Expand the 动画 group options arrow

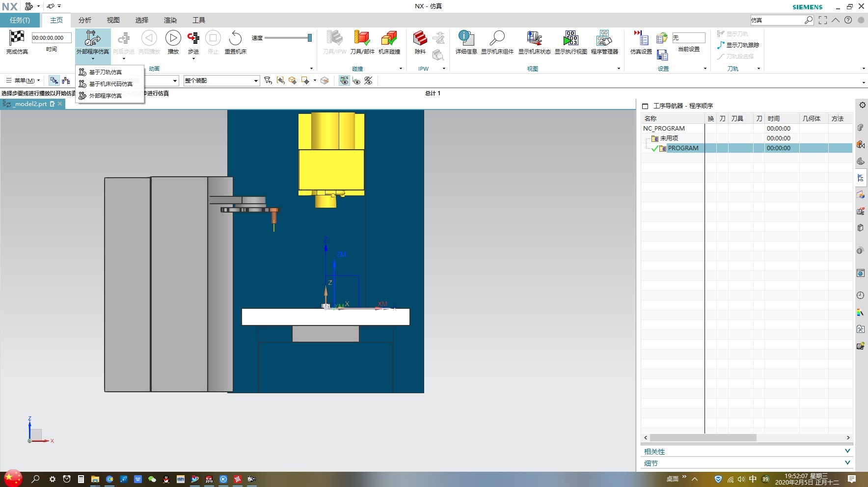[311, 69]
